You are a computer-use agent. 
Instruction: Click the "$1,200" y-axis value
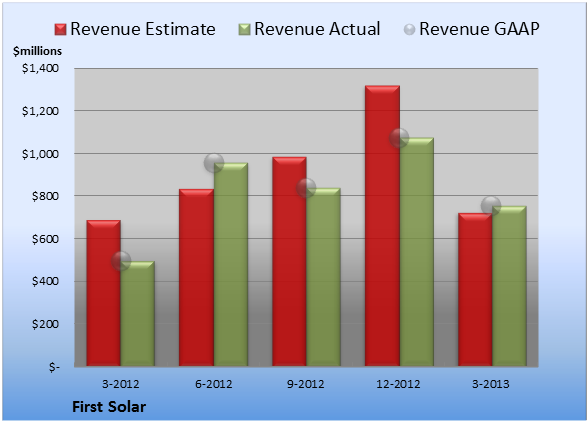40,111
